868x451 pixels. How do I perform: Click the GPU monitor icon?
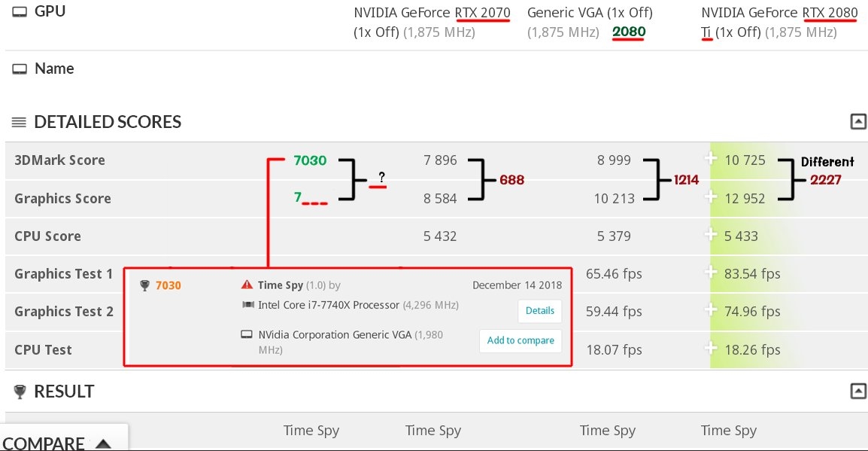[x=20, y=12]
